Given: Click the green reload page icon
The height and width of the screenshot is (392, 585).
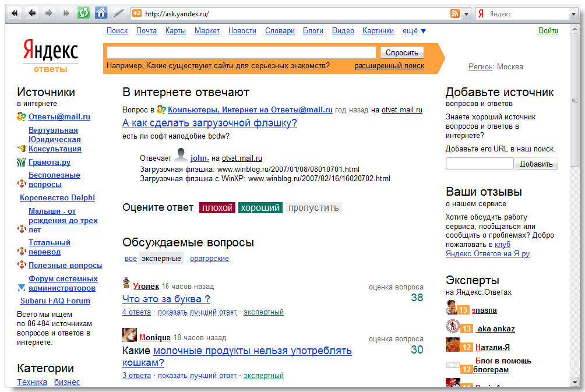Looking at the screenshot, I should (x=84, y=13).
